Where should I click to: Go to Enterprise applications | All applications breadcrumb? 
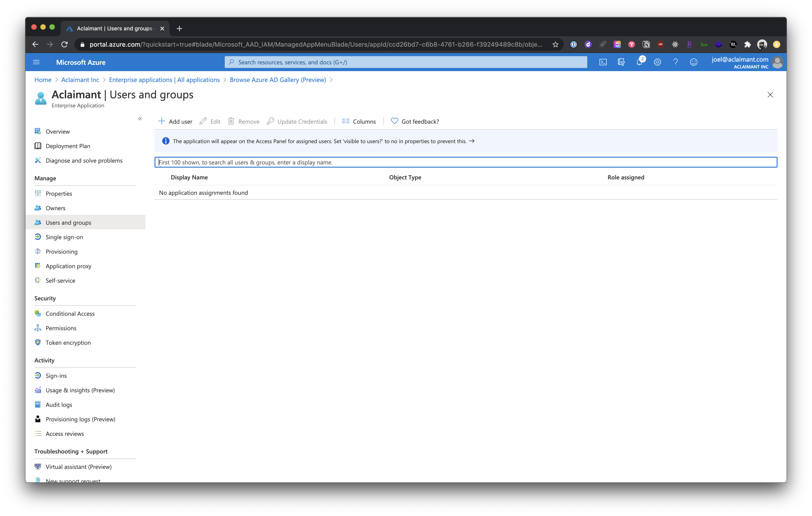pyautogui.click(x=164, y=80)
